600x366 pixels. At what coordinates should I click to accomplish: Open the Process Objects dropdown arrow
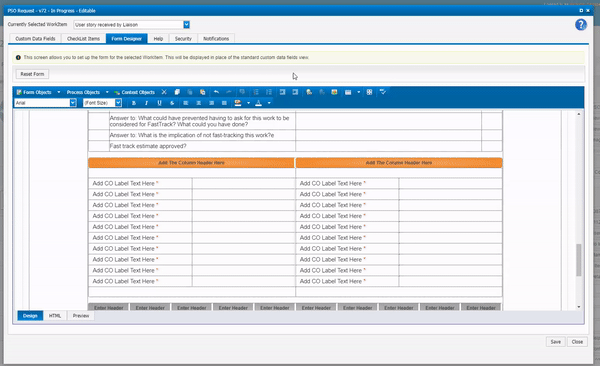(x=107, y=92)
